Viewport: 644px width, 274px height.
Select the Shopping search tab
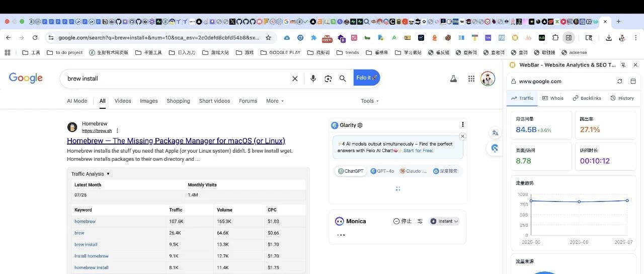[x=179, y=101]
